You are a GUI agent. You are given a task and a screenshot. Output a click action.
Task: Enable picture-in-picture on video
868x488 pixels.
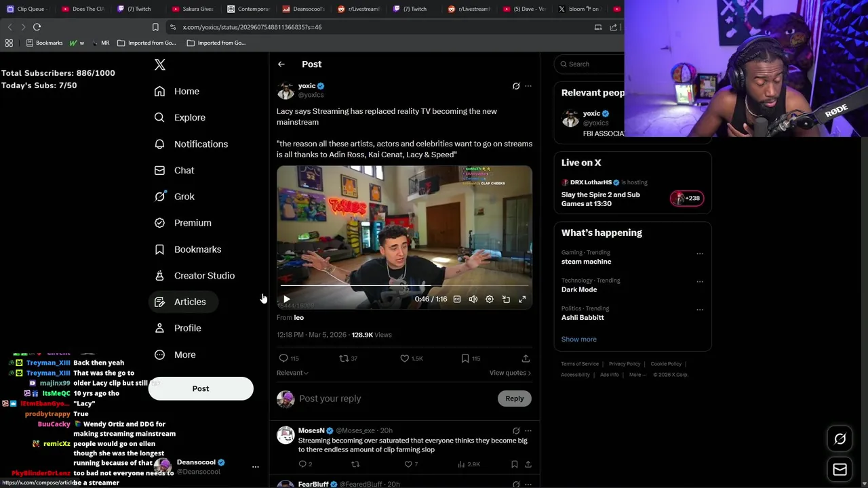point(506,299)
